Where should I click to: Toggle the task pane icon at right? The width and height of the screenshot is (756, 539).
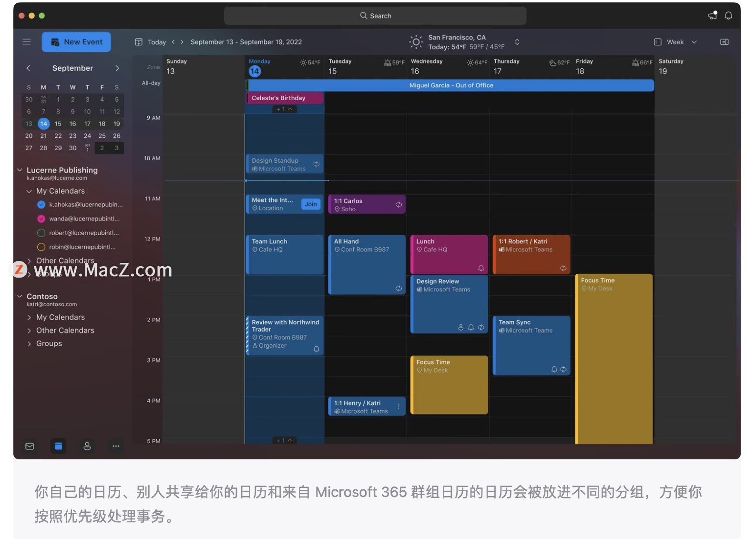tap(724, 42)
